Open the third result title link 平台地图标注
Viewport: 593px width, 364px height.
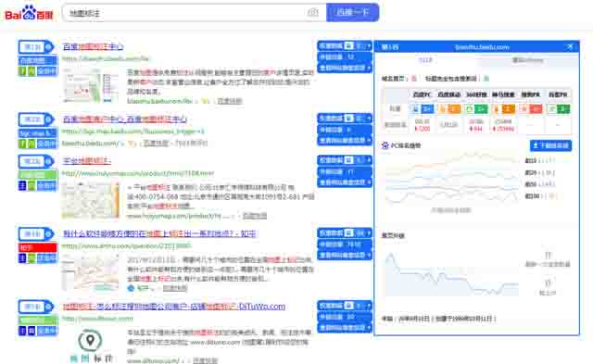(x=86, y=161)
